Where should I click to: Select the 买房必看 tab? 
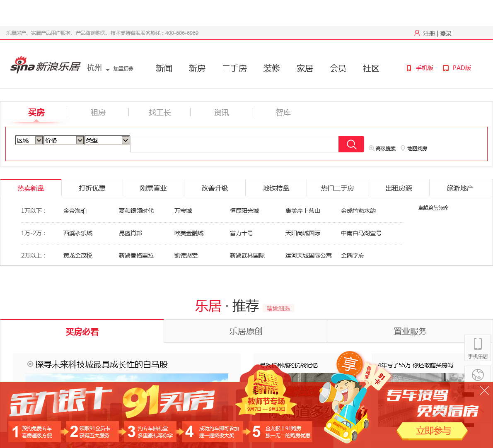pyautogui.click(x=82, y=331)
